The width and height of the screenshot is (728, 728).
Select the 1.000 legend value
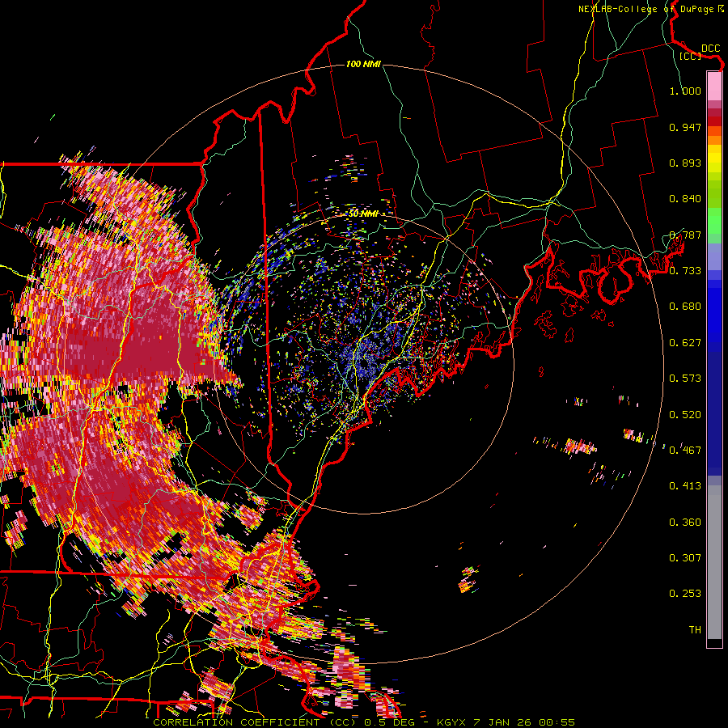pos(685,91)
